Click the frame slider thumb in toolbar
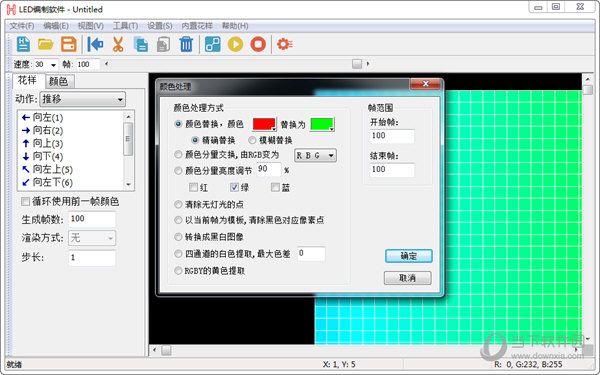 (x=357, y=64)
